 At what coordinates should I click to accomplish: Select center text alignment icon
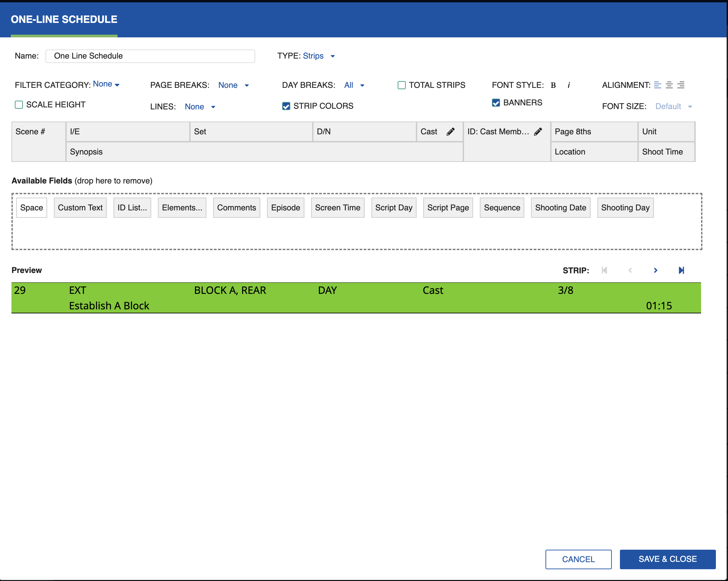click(669, 85)
